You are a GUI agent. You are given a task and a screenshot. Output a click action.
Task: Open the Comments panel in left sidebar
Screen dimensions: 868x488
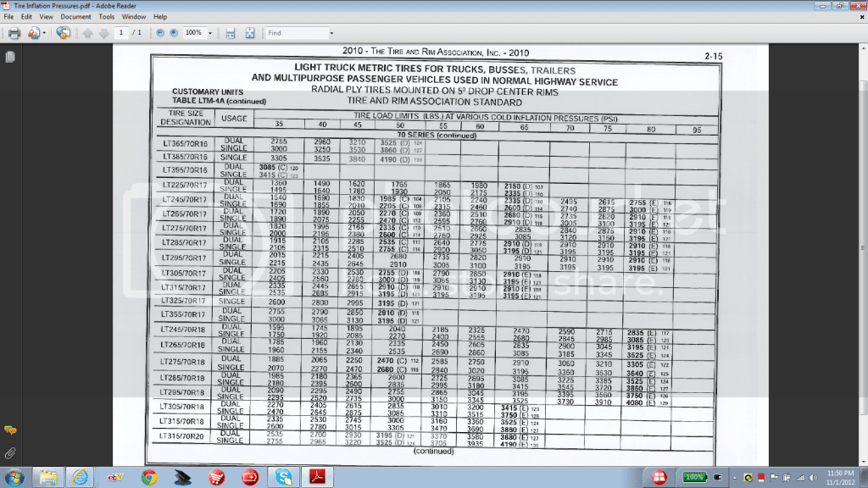[x=10, y=430]
